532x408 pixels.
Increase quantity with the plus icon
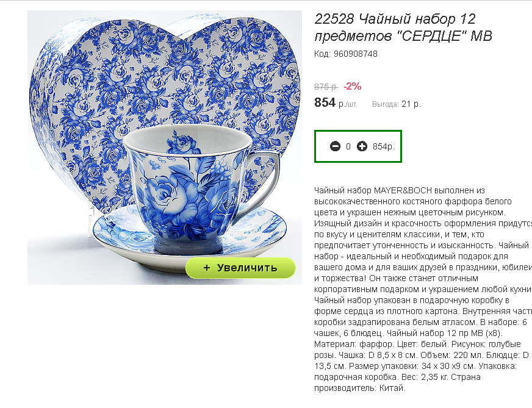(x=362, y=146)
